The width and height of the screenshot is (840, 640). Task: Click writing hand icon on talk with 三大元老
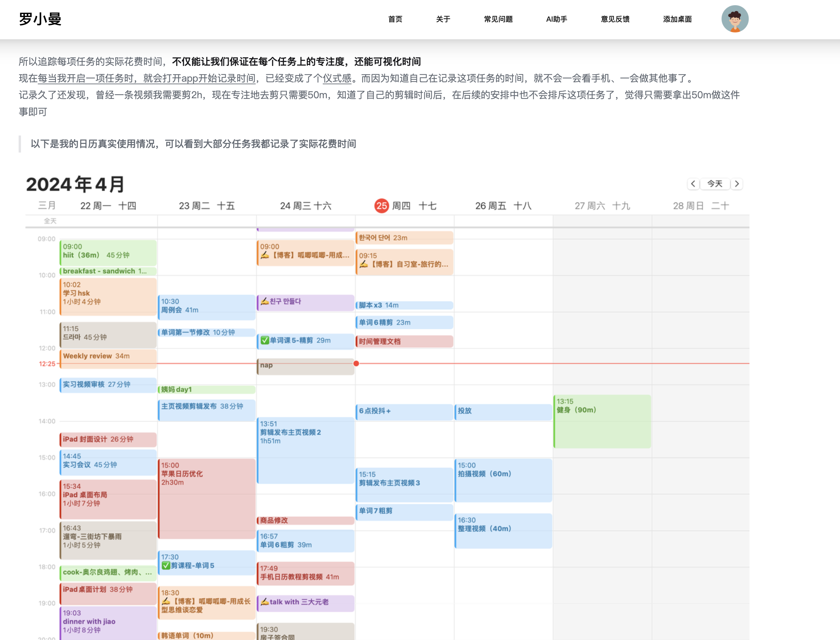point(265,602)
